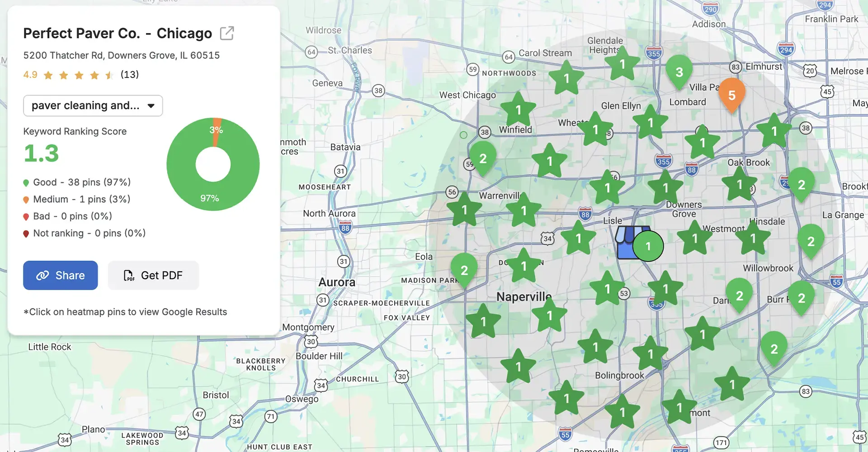Click 'Not ranking - 0 pins (0%)' text
This screenshot has height=452, width=868.
pos(90,233)
